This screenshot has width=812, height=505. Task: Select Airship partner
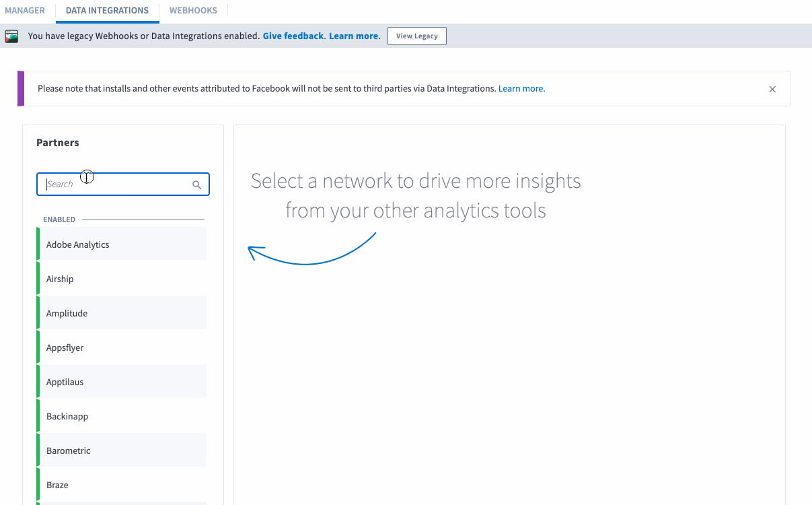[x=121, y=279]
